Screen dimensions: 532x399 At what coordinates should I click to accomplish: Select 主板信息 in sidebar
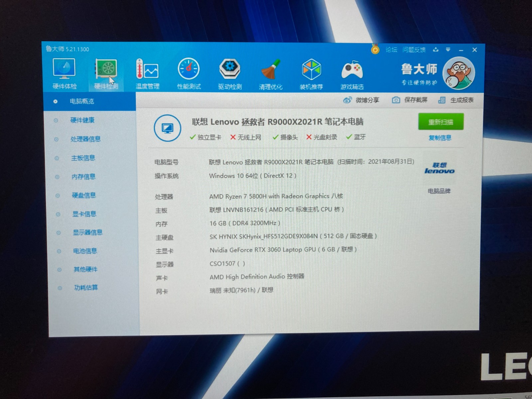pos(83,158)
